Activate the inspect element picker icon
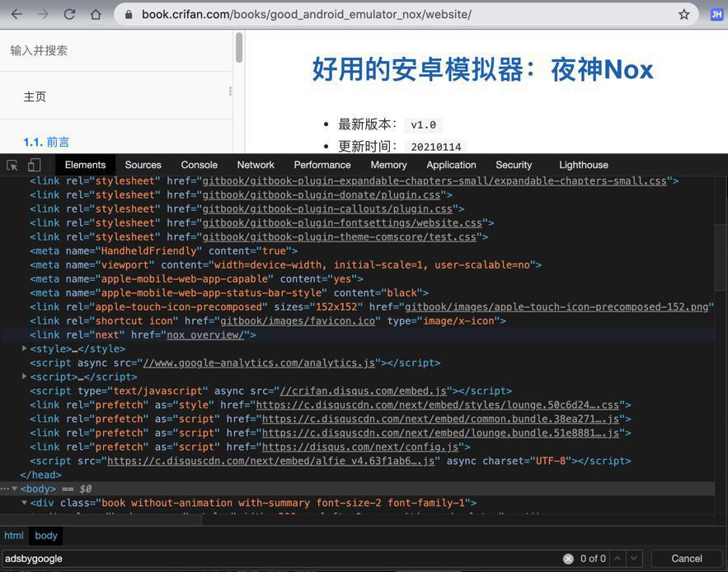728x572 pixels. (12, 165)
